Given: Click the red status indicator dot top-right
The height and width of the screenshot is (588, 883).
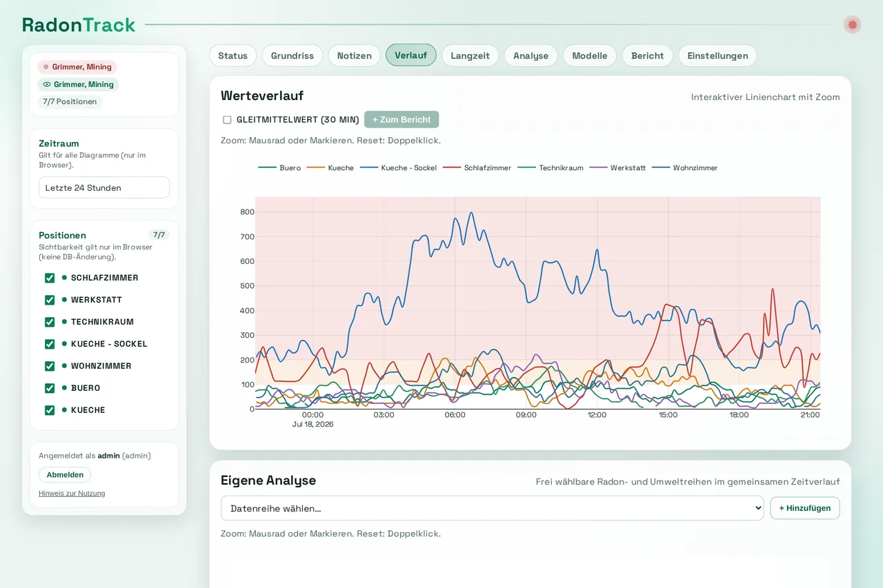Looking at the screenshot, I should 852,25.
